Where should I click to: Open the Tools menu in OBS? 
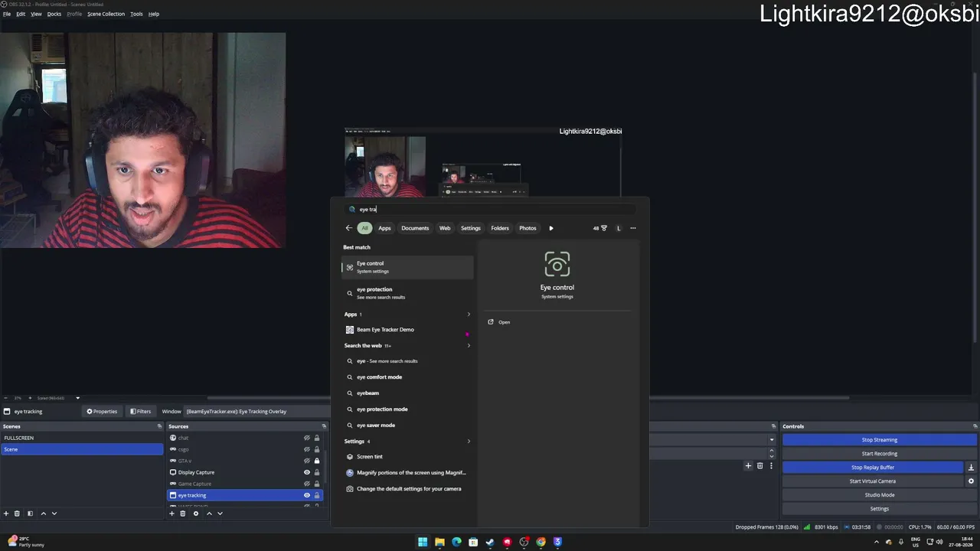pyautogui.click(x=136, y=14)
